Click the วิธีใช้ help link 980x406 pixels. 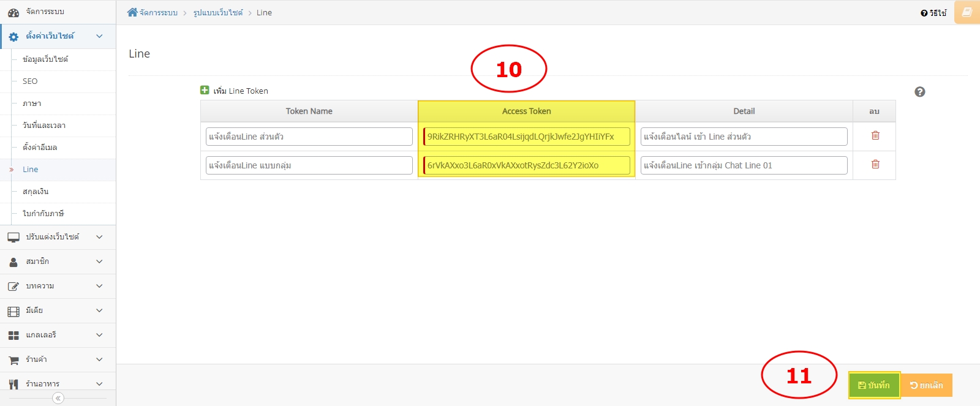click(933, 13)
